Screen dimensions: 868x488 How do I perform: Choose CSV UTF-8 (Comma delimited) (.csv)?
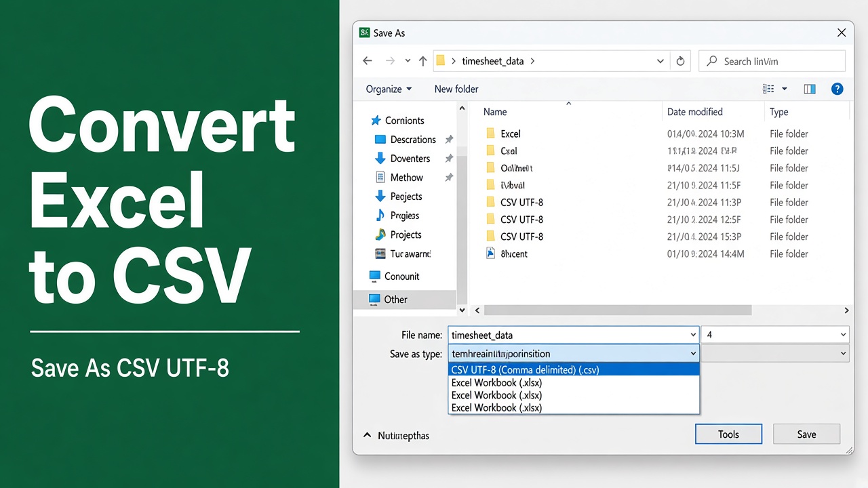coord(574,370)
